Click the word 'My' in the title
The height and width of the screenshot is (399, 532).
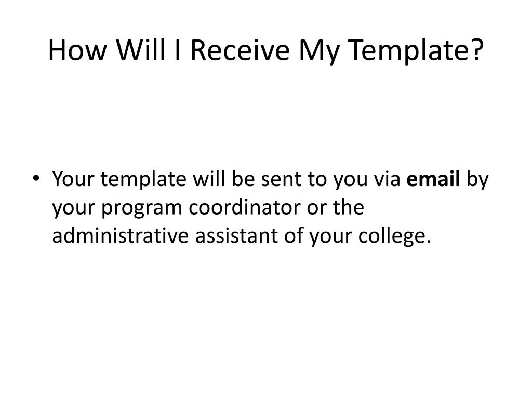click(x=319, y=51)
